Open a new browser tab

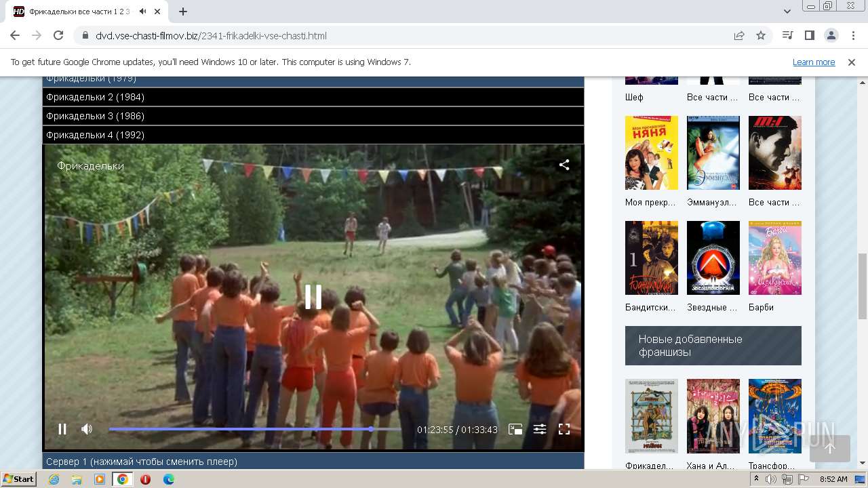(183, 12)
